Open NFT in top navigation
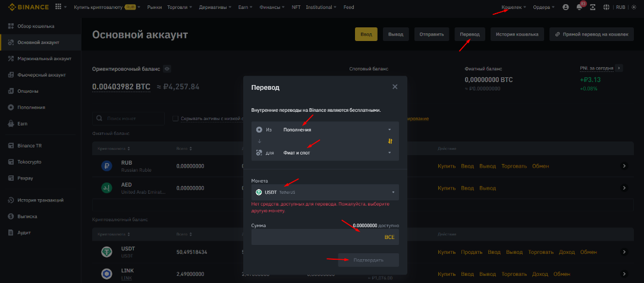This screenshot has width=644, height=283. [x=296, y=7]
